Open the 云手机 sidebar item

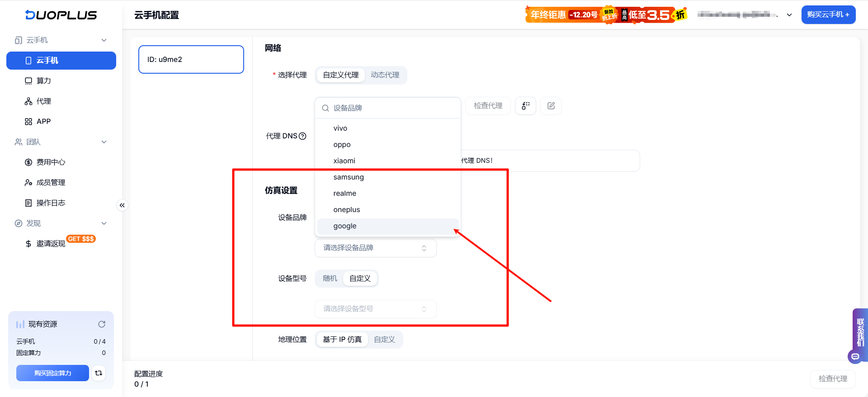coord(61,61)
